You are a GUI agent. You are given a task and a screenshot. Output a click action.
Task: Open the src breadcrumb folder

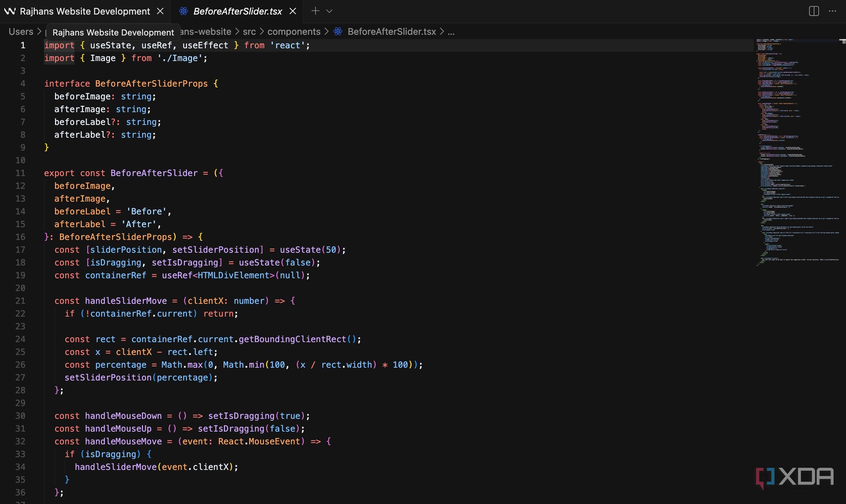click(x=249, y=32)
